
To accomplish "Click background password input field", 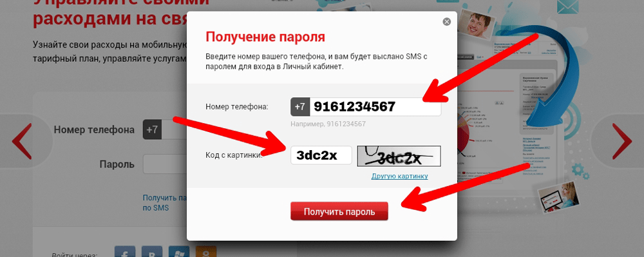I will [x=165, y=164].
